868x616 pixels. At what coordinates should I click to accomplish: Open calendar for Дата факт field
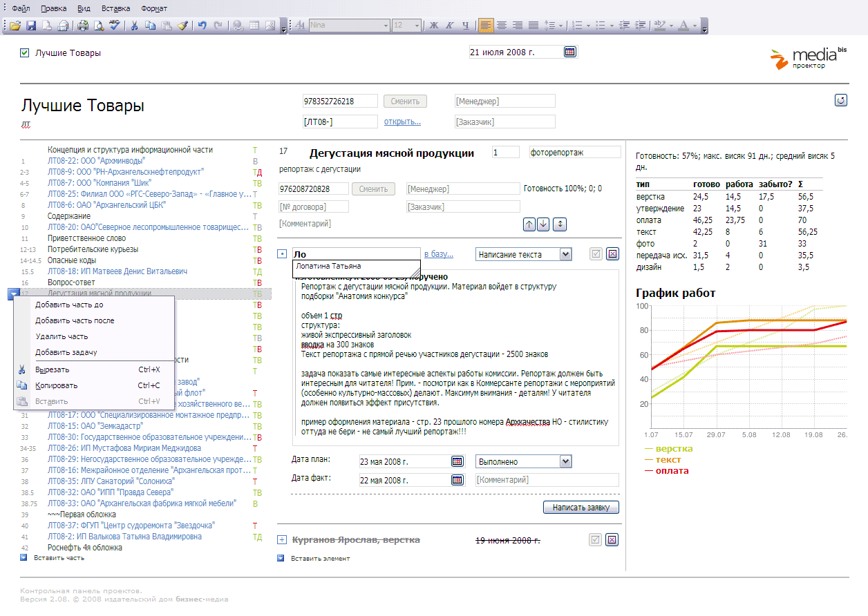click(457, 480)
